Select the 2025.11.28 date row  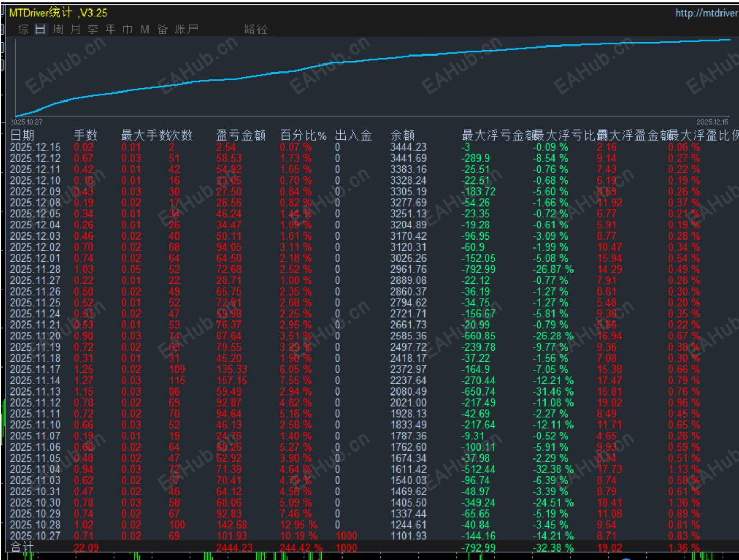tap(35, 269)
